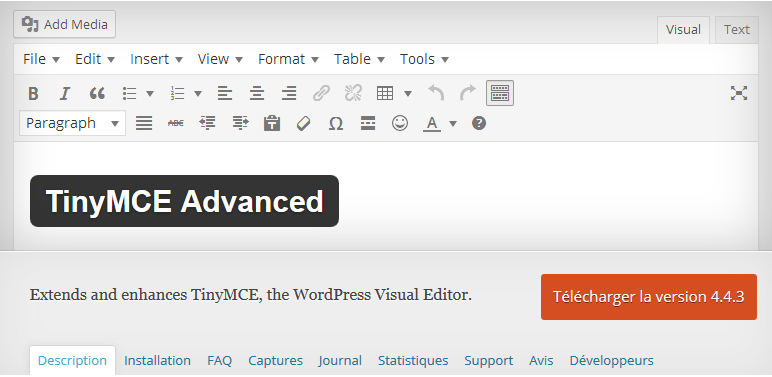772x377 pixels.
Task: Open the Installation tab
Action: [x=157, y=361]
